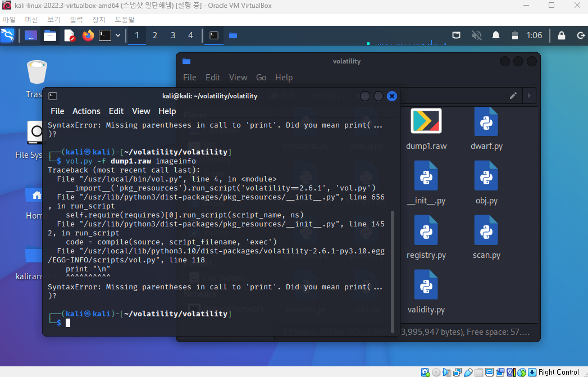Lock the screen with the padlock icon
Viewport: 588px width, 377px height.
pos(562,35)
